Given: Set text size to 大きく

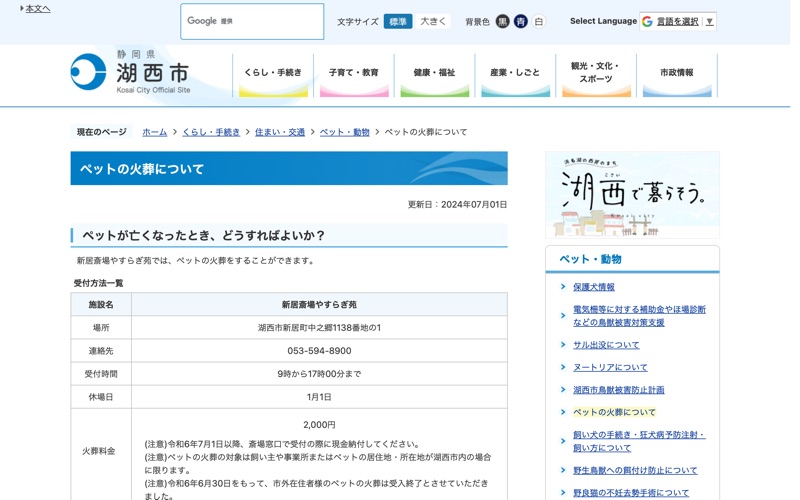Looking at the screenshot, I should pos(433,21).
